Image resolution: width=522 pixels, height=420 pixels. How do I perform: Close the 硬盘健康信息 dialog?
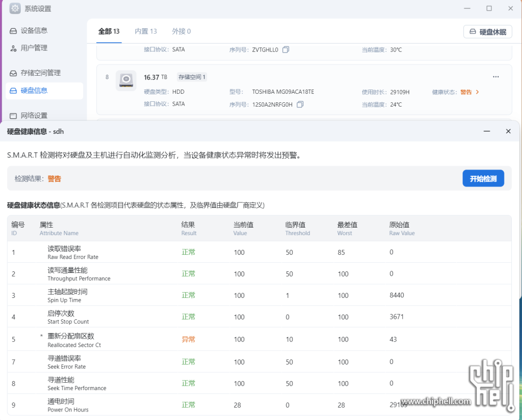(508, 131)
